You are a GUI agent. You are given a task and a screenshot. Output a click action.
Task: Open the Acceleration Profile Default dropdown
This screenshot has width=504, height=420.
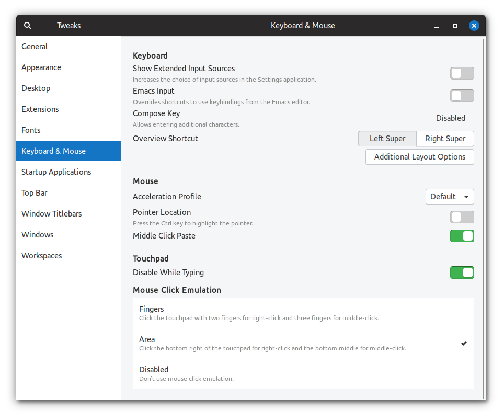tap(450, 197)
